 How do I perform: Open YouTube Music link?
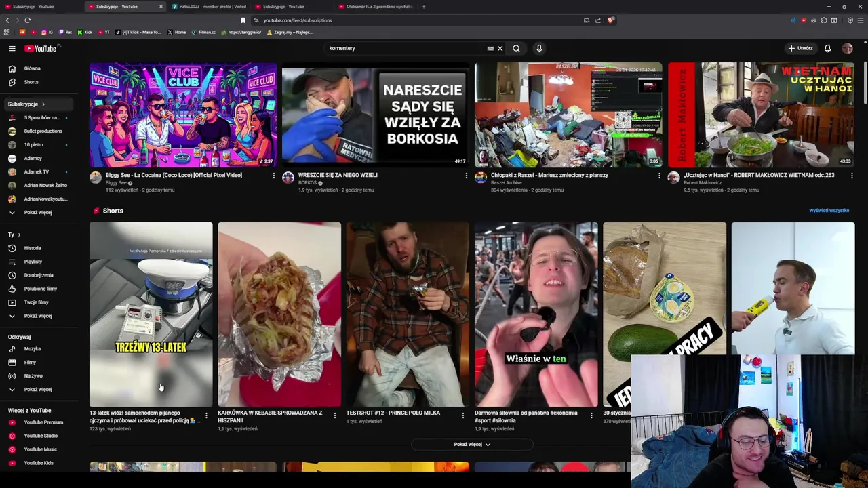point(37,449)
